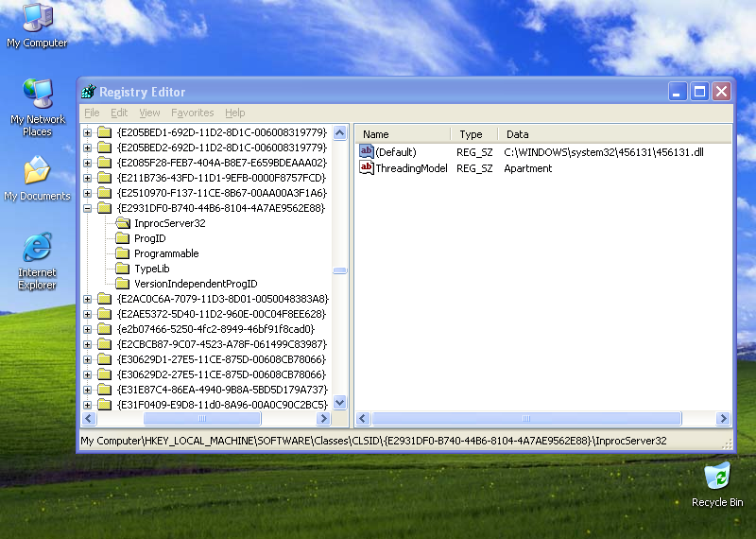Collapse the {E2931DF0-B740-44B6-8104-4A7AE9562E88} key
756x539 pixels.
coord(87,208)
